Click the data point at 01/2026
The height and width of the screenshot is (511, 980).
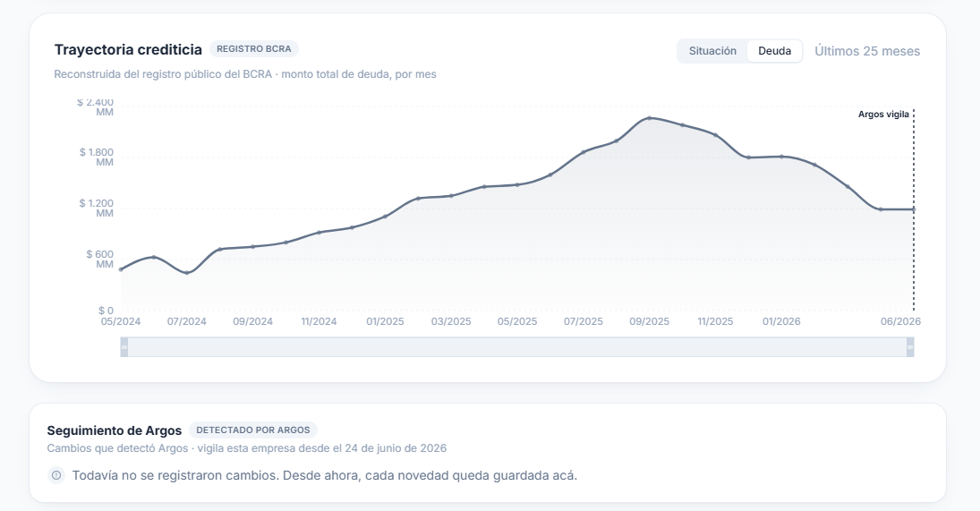(782, 157)
